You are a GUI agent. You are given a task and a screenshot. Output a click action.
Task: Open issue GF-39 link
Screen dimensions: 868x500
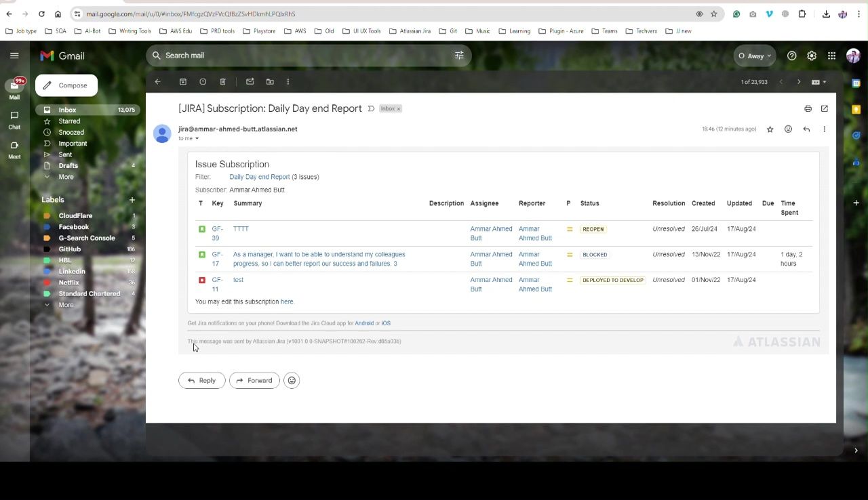[217, 234]
